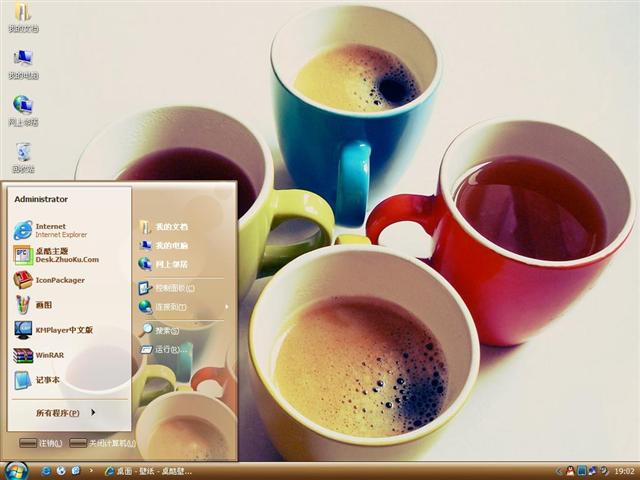The width and height of the screenshot is (640, 480).
Task: Open 我的文档 in Start menu right column
Action: [168, 227]
